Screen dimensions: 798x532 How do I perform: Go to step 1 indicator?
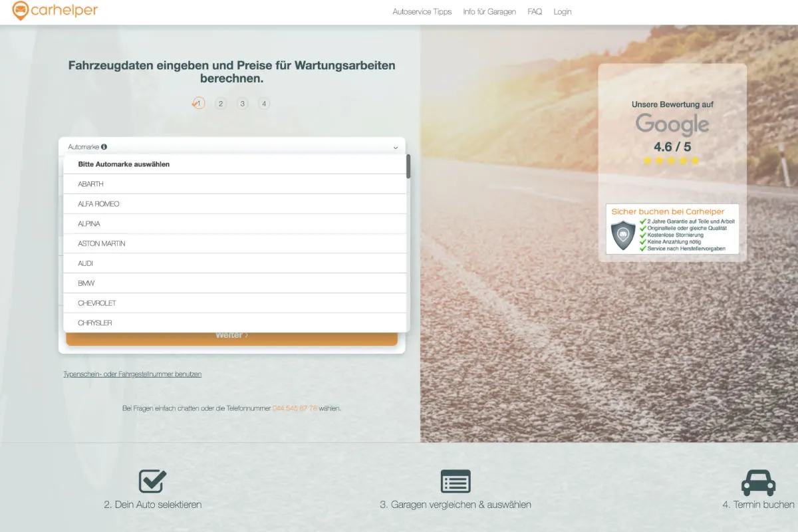199,104
